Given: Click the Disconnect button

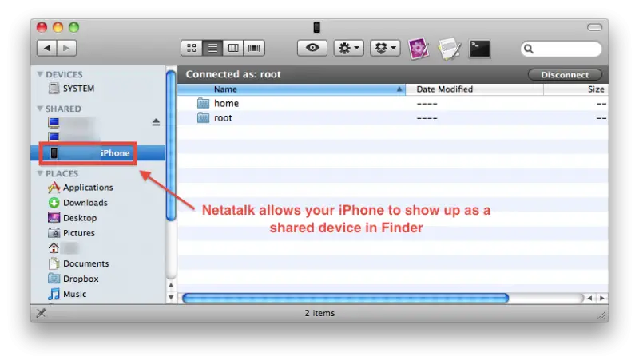Looking at the screenshot, I should click(565, 74).
